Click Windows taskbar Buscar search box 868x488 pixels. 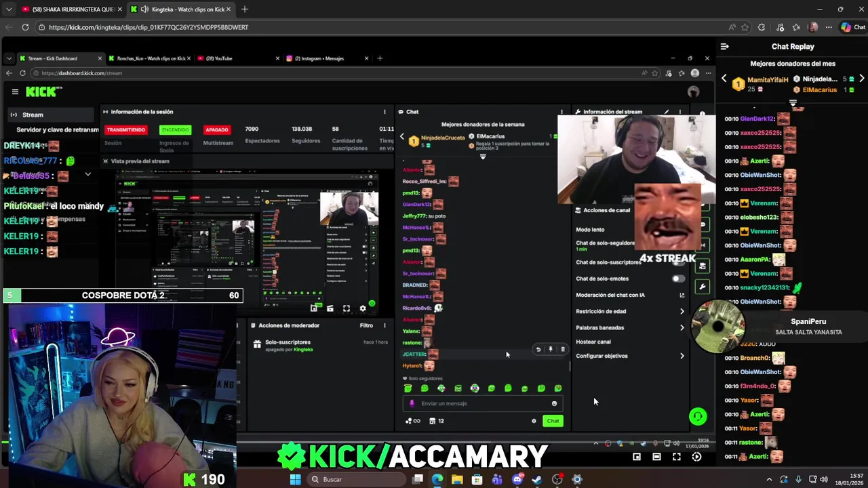pos(356,479)
